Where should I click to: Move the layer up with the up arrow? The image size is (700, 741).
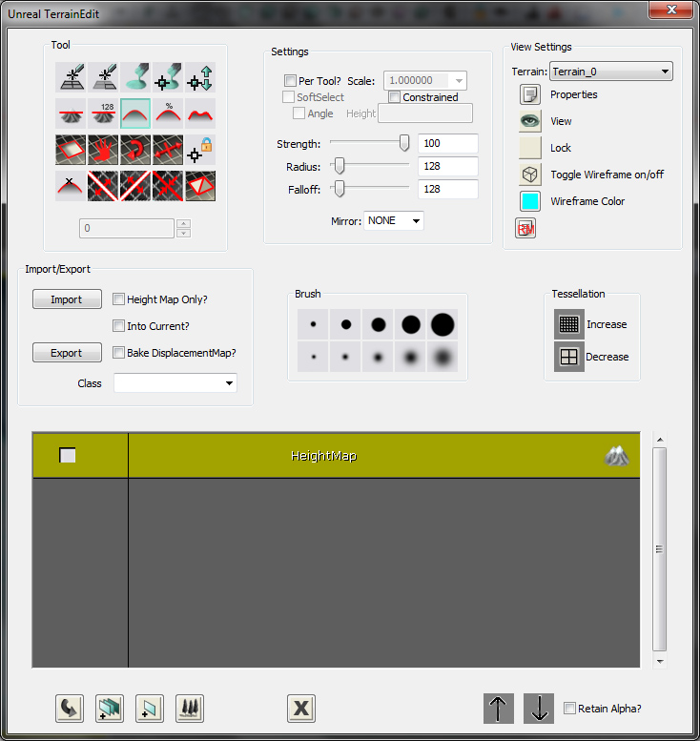point(499,708)
